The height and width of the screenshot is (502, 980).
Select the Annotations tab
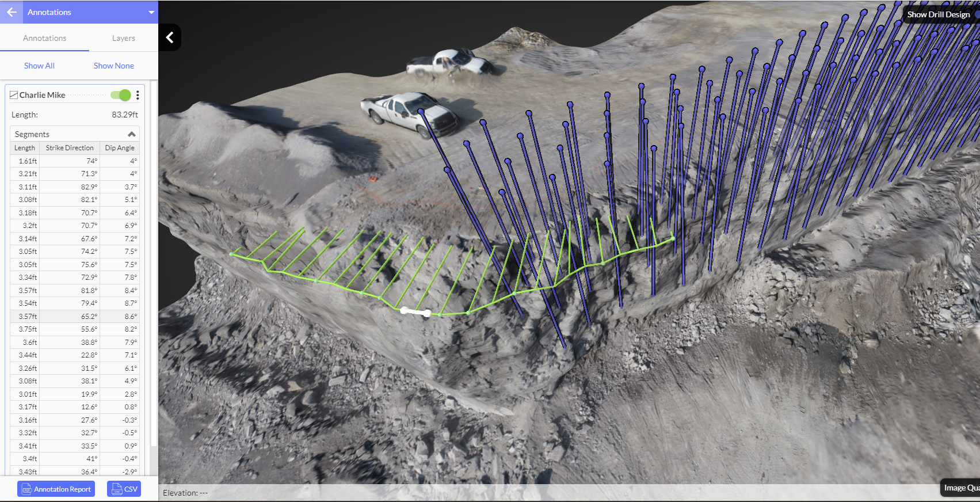click(x=44, y=38)
